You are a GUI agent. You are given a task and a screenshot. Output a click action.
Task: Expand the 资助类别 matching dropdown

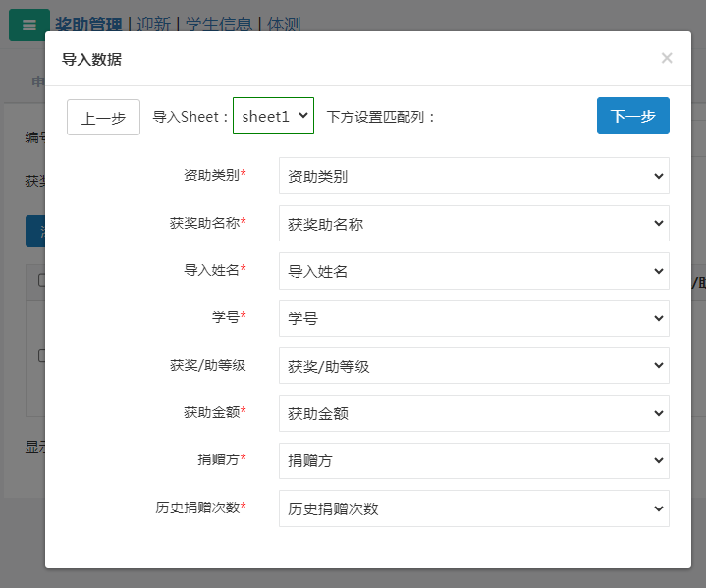click(x=473, y=176)
